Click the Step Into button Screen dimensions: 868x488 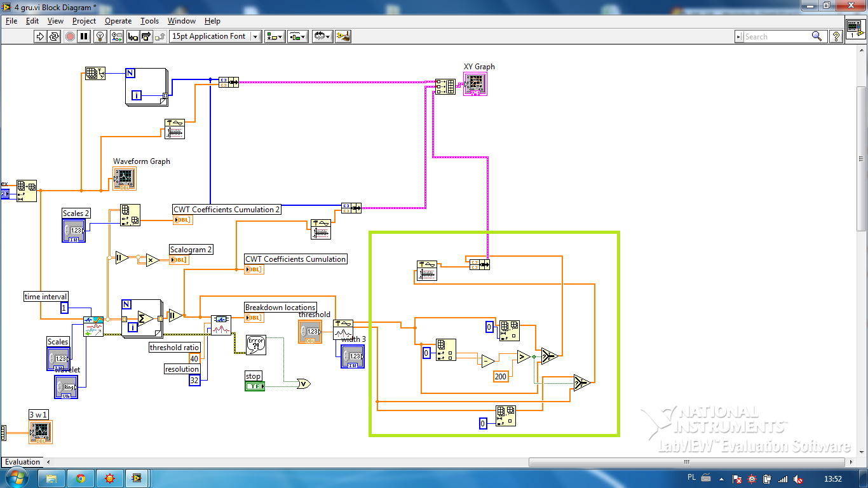coord(133,36)
